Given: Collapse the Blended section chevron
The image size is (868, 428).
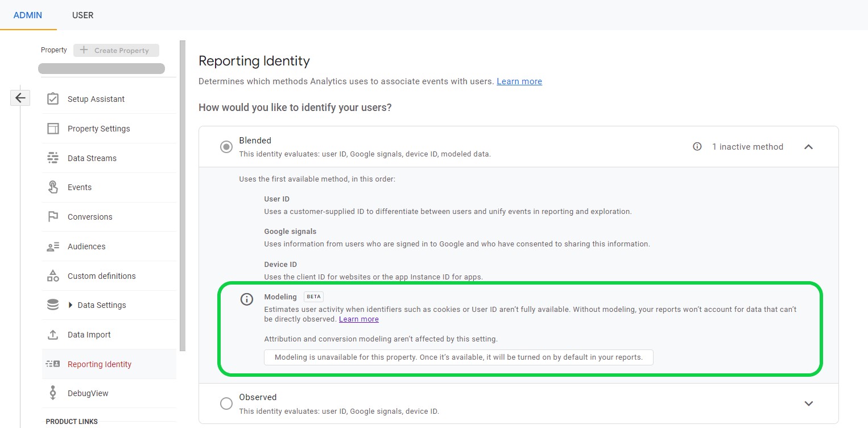Looking at the screenshot, I should pos(808,147).
